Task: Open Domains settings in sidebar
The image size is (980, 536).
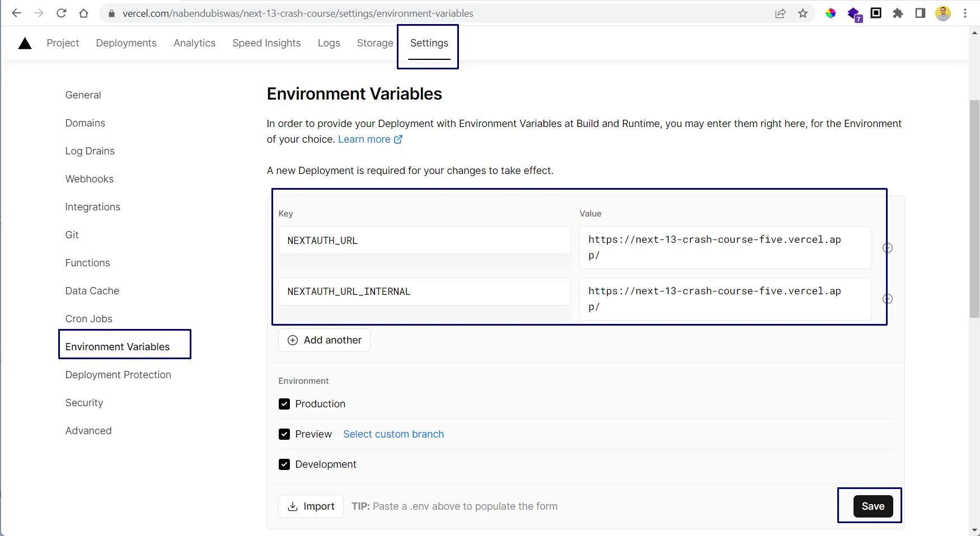Action: pos(85,123)
